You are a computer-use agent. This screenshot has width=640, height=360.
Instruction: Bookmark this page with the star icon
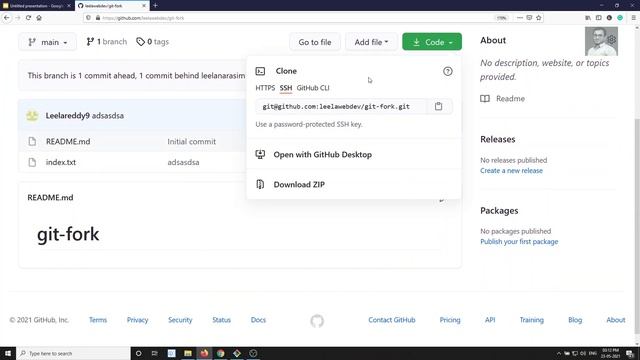coord(539,18)
